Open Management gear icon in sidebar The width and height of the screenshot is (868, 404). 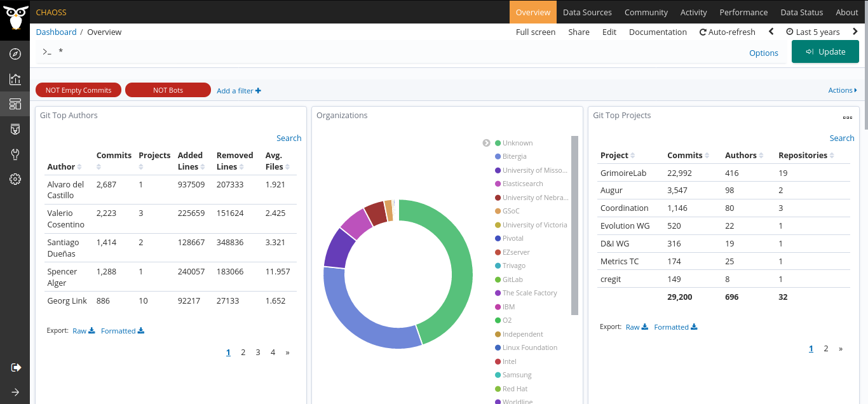click(x=15, y=180)
